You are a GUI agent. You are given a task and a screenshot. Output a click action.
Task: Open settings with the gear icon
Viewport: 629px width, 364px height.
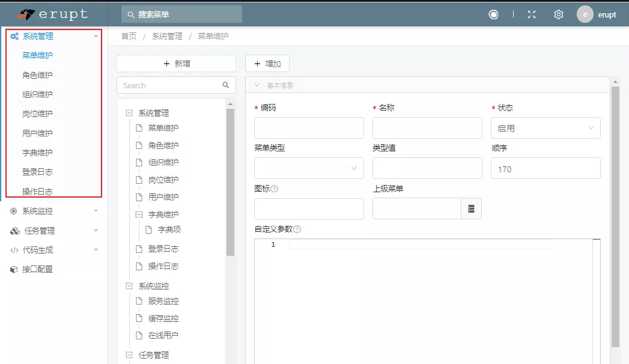tap(558, 14)
